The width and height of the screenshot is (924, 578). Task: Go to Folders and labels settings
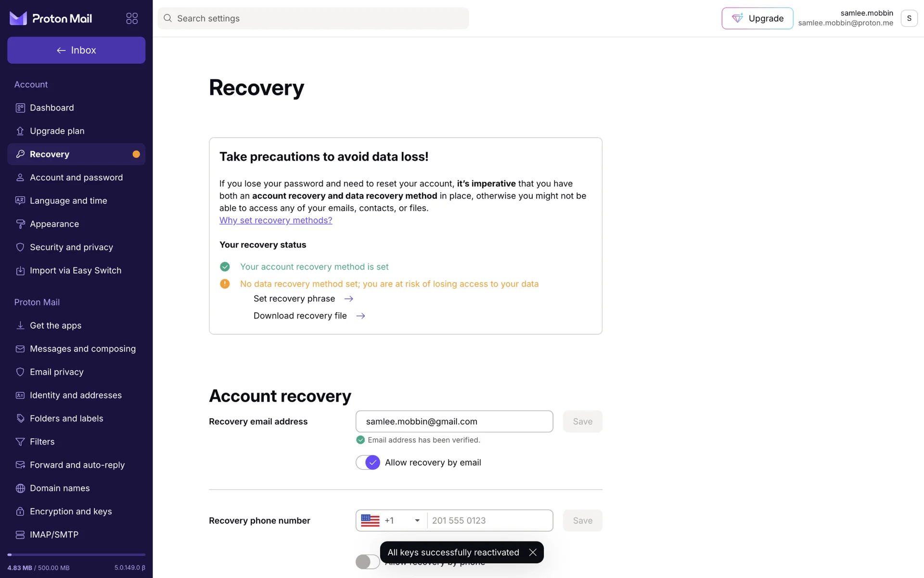tap(66, 419)
